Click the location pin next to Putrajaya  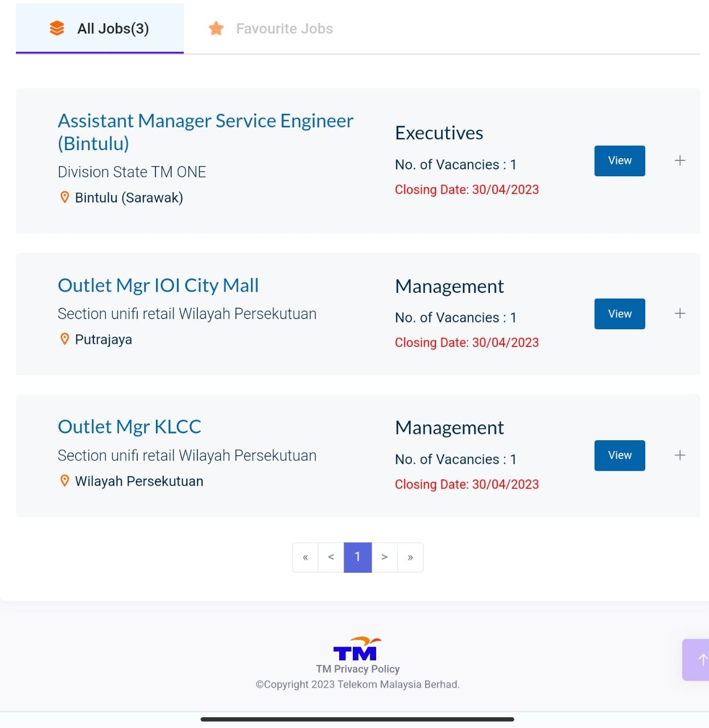point(65,339)
